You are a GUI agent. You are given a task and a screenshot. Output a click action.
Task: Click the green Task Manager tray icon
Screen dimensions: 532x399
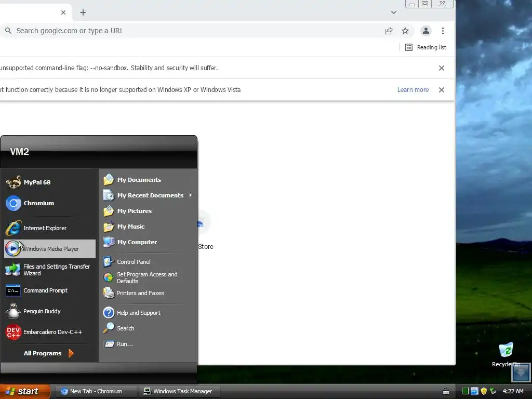point(465,391)
